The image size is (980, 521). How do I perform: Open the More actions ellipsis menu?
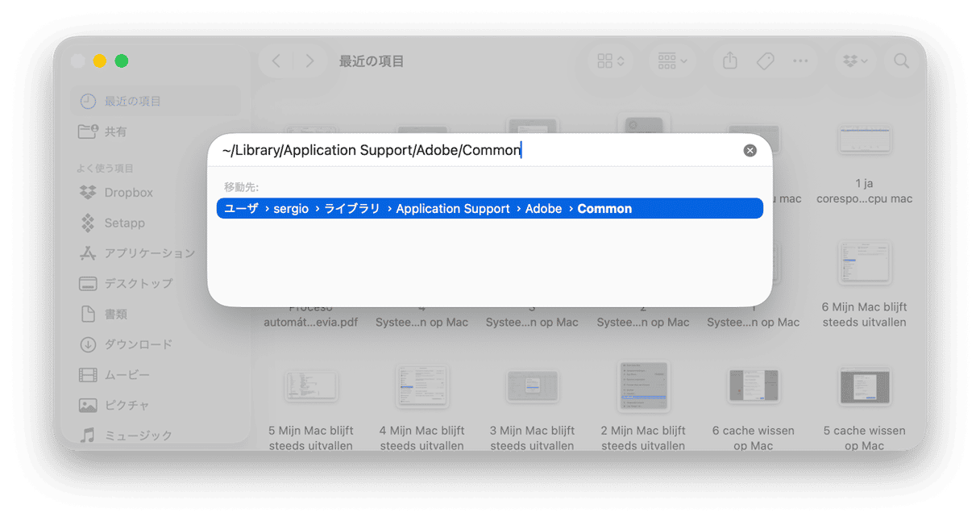pos(800,61)
